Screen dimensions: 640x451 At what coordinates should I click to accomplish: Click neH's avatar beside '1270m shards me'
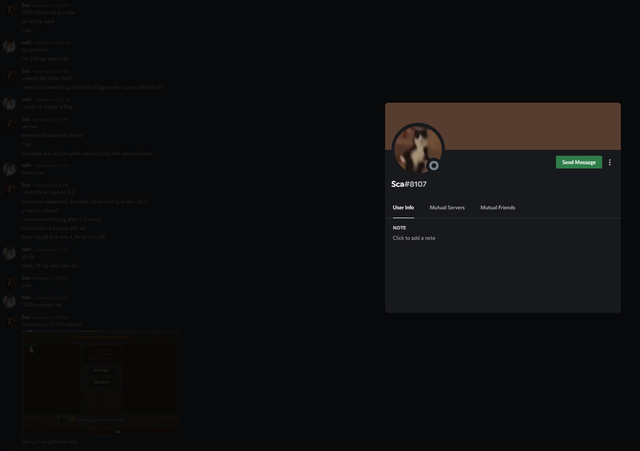coord(9,301)
